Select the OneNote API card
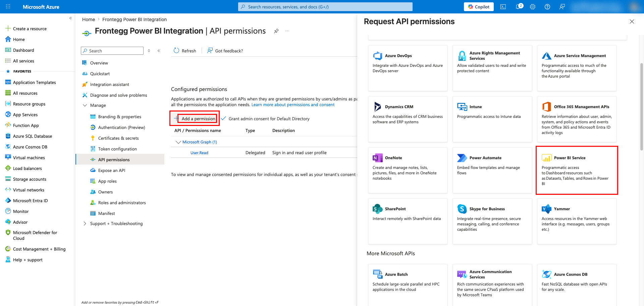 pos(408,170)
